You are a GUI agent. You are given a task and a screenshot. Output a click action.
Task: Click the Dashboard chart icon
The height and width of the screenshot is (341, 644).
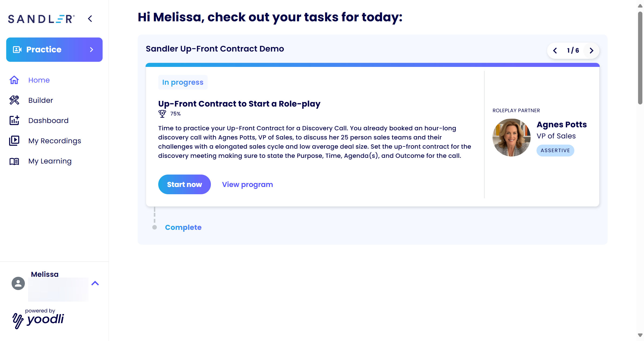(14, 120)
